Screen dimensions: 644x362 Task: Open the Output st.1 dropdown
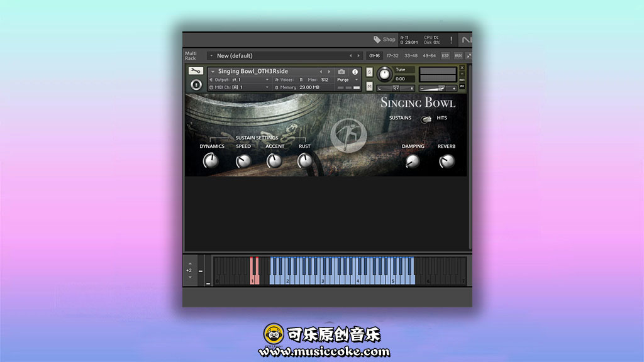tap(267, 80)
